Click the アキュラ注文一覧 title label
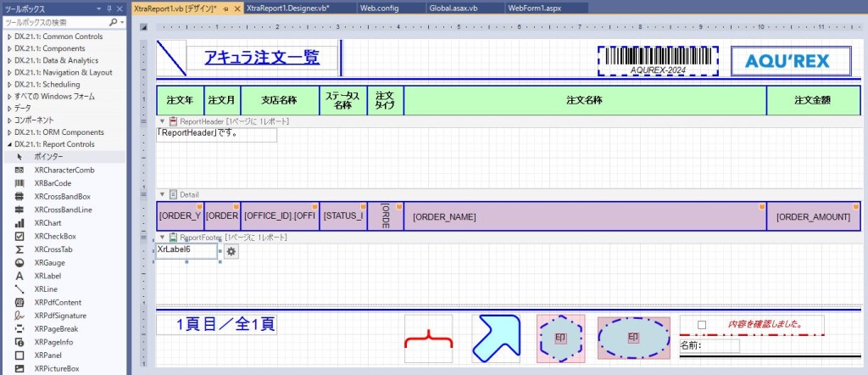The width and height of the screenshot is (868, 375). [261, 58]
